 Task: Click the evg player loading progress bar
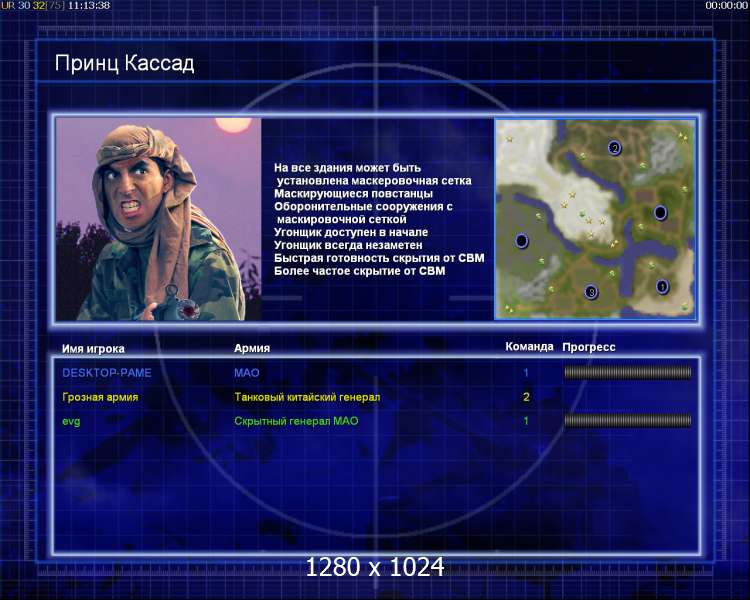(x=628, y=421)
